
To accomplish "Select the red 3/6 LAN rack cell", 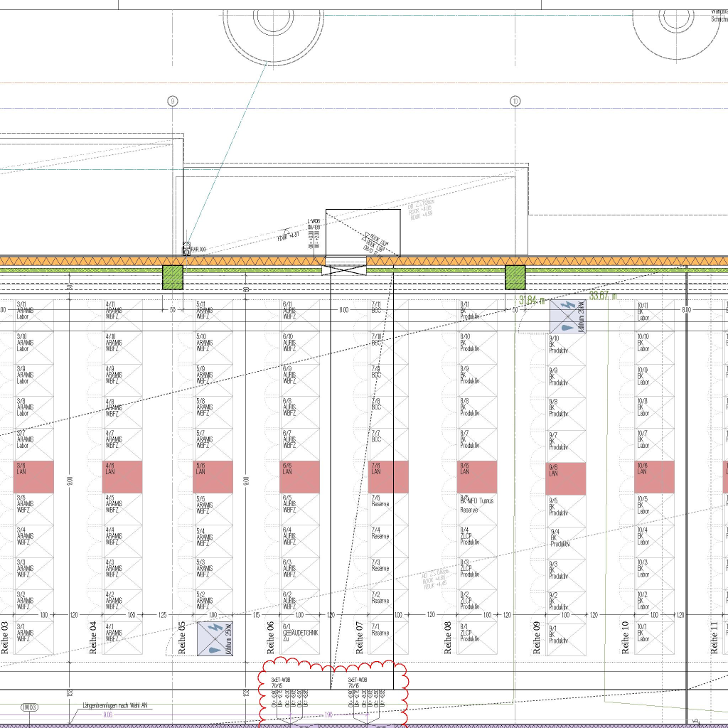I will click(33, 476).
